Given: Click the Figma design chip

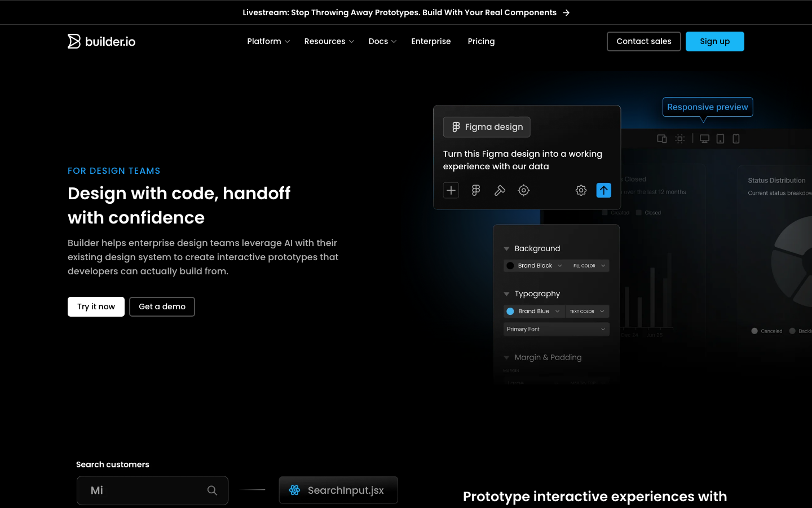Looking at the screenshot, I should click(x=487, y=127).
